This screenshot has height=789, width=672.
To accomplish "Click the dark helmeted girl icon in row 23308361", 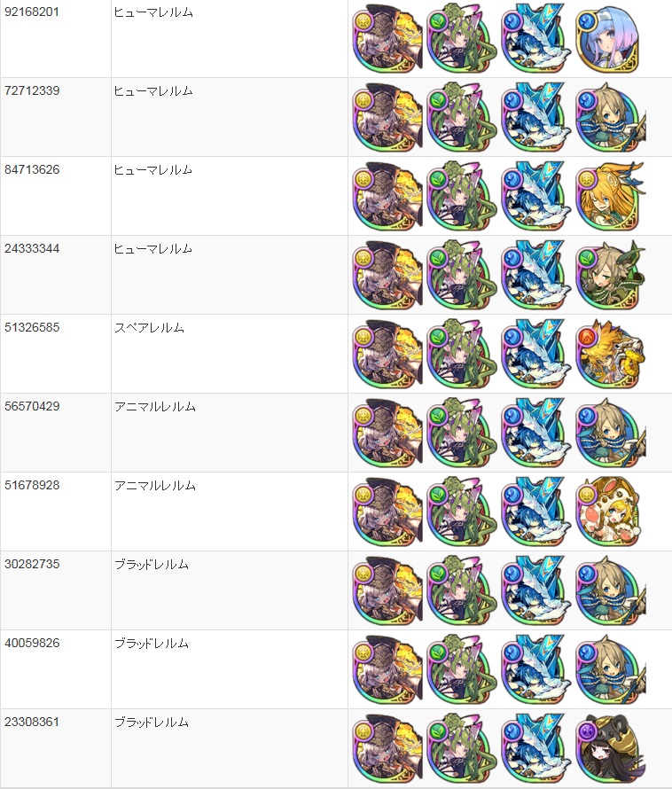I will pos(610,749).
